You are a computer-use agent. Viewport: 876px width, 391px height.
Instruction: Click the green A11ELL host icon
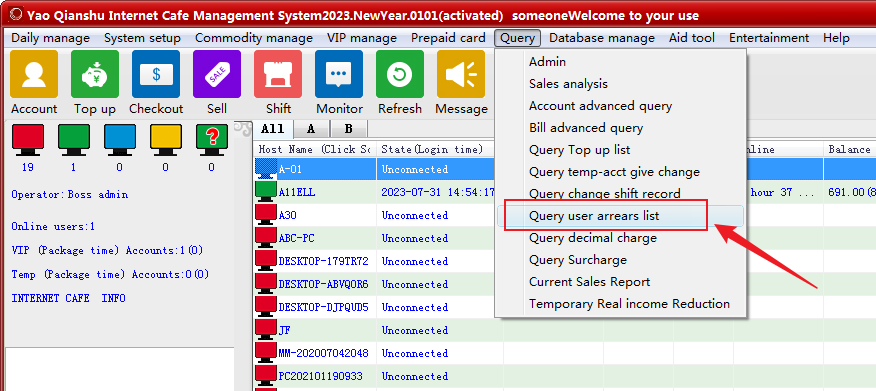click(266, 192)
